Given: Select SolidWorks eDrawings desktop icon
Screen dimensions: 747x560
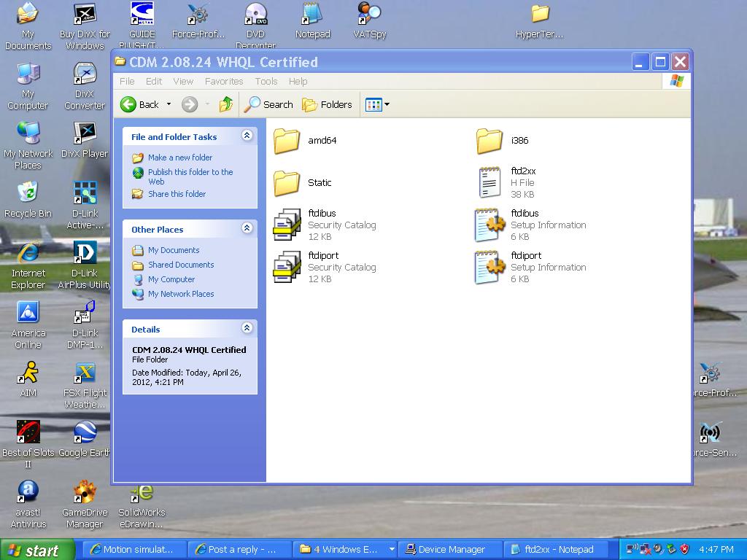Looking at the screenshot, I should pos(142,506).
